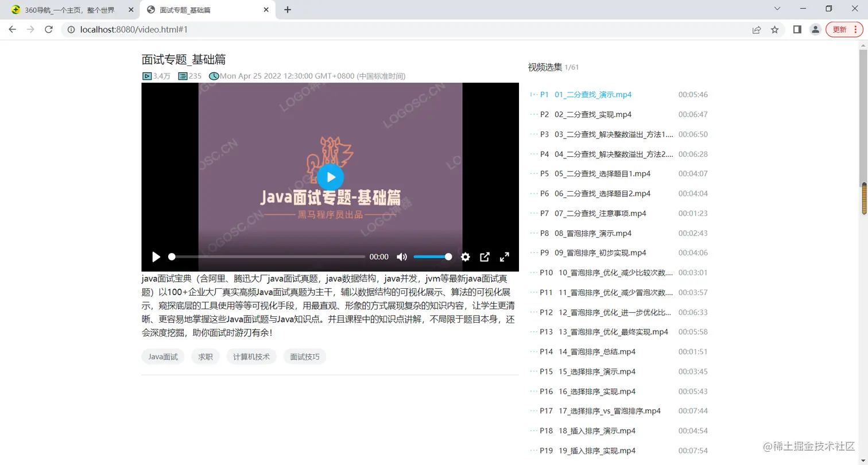
Task: Switch video to fullscreen mode
Action: pos(505,257)
